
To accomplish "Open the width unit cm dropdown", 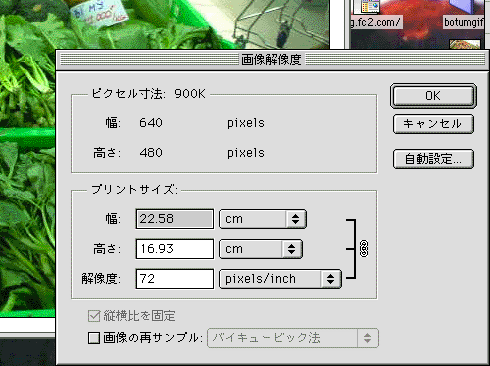I will pyautogui.click(x=263, y=219).
